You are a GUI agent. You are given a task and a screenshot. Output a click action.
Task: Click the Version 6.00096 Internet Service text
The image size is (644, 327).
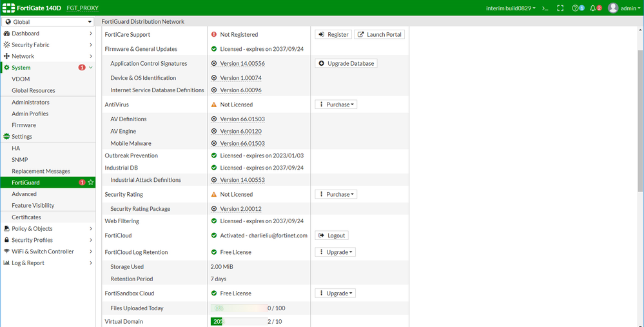[x=240, y=90]
